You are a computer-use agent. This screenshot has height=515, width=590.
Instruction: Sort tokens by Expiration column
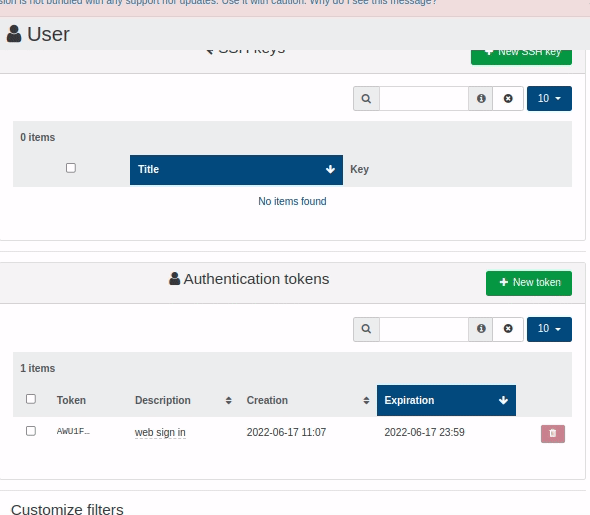[x=446, y=400]
